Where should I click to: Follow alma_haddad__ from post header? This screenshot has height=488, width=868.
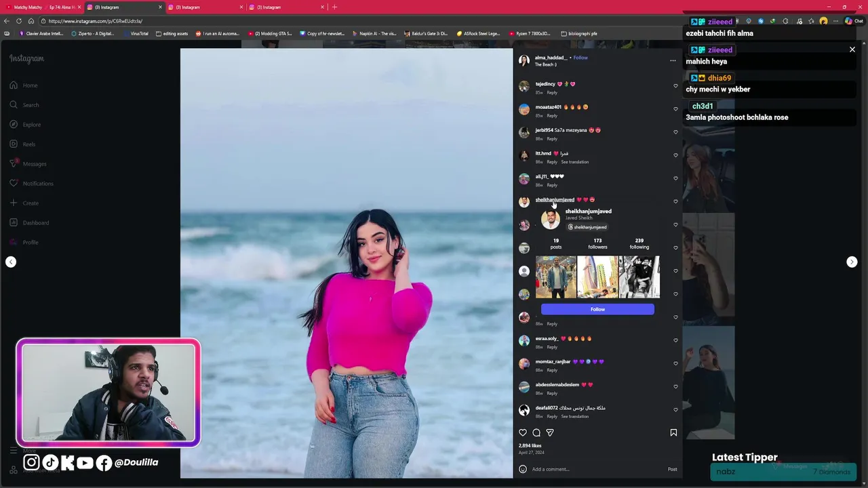click(580, 58)
